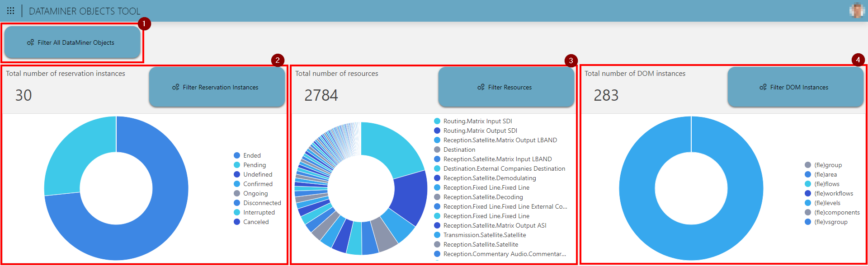Toggle the Ended legend entry
Image resolution: width=868 pixels, height=266 pixels.
tap(247, 155)
